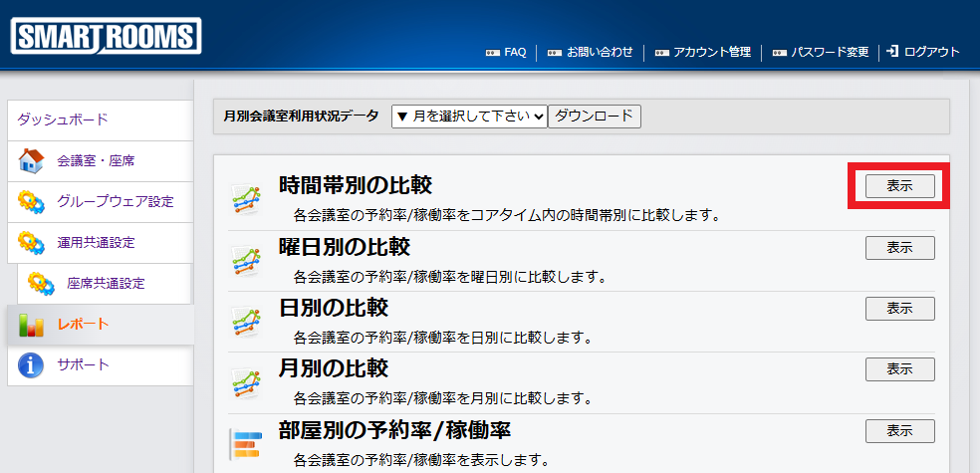
Task: Show the 曜日別の比較 report
Action: [x=899, y=248]
